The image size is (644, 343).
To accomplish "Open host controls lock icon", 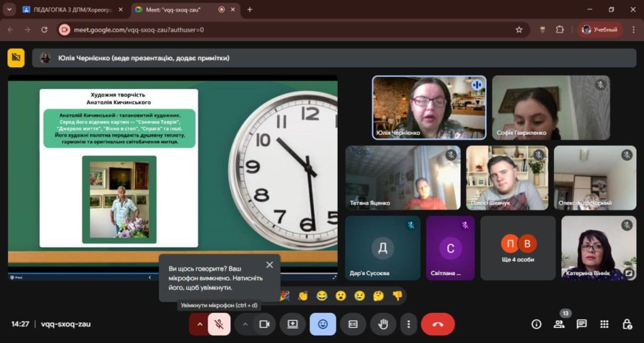I will coord(627,324).
